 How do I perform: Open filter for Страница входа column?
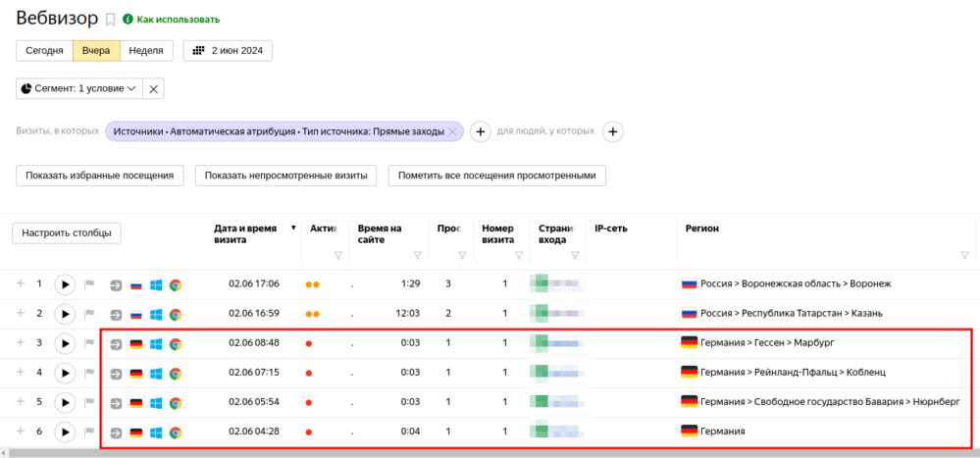coord(575,255)
